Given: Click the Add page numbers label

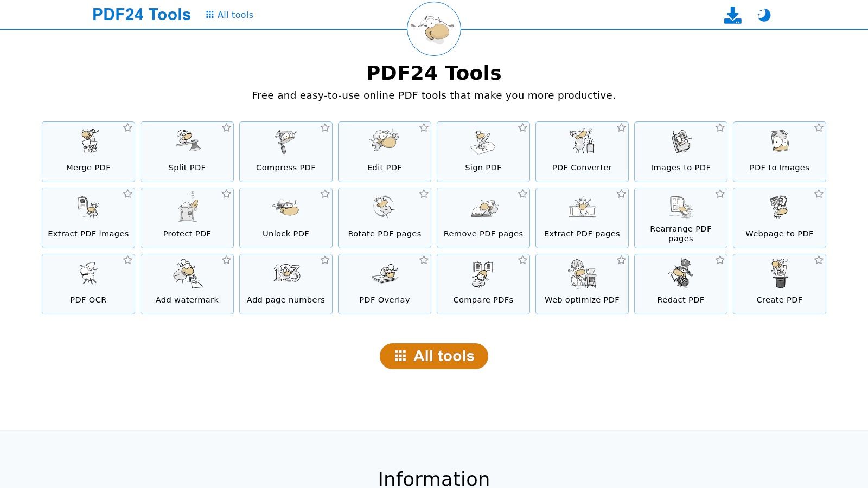Looking at the screenshot, I should pyautogui.click(x=286, y=300).
